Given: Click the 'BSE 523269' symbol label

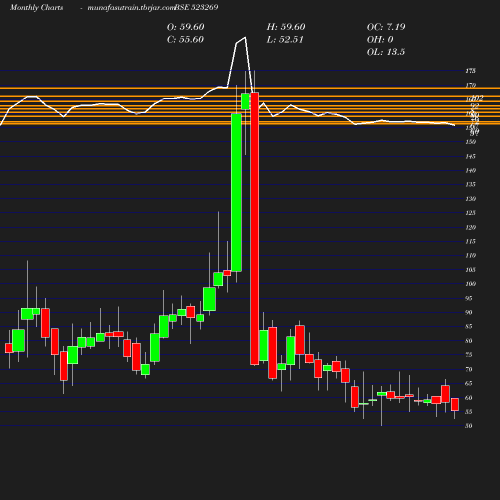Looking at the screenshot, I should point(196,8).
